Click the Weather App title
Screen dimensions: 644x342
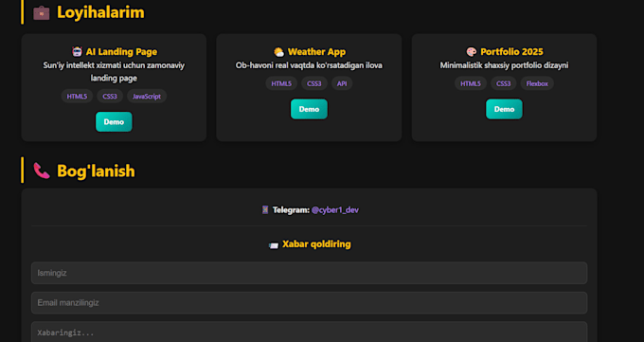[x=316, y=52]
